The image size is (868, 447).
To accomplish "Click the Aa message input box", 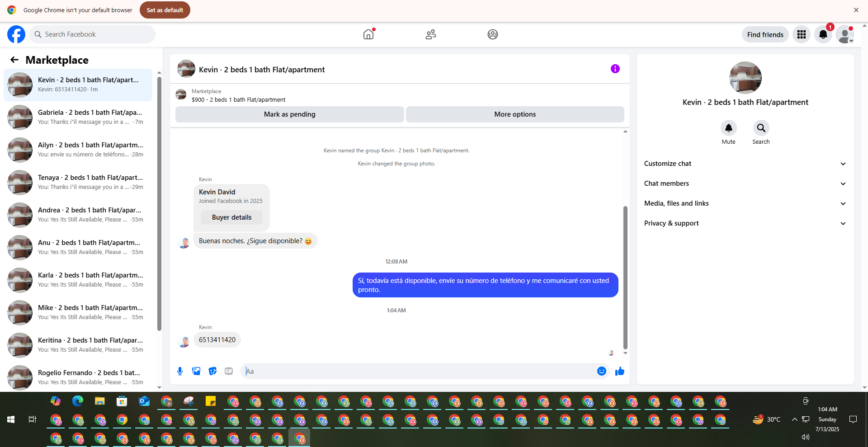I will click(418, 371).
